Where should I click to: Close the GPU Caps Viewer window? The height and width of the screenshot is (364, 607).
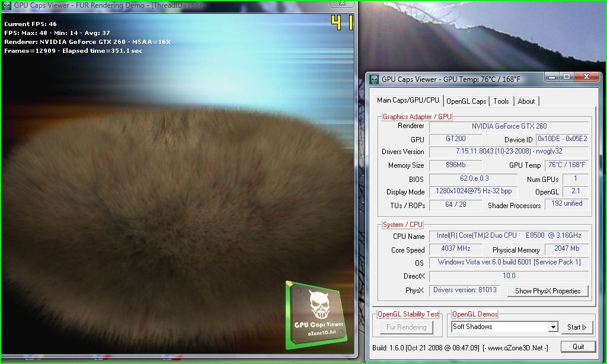coord(586,77)
